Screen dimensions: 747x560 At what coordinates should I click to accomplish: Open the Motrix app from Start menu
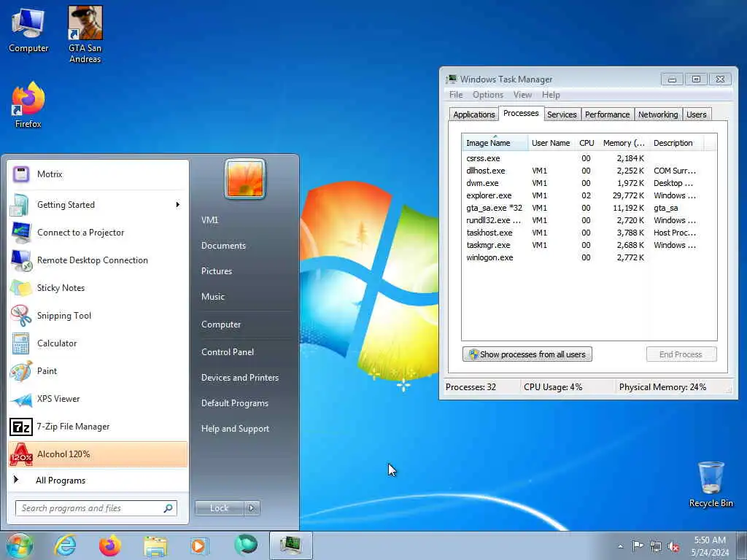coord(98,174)
